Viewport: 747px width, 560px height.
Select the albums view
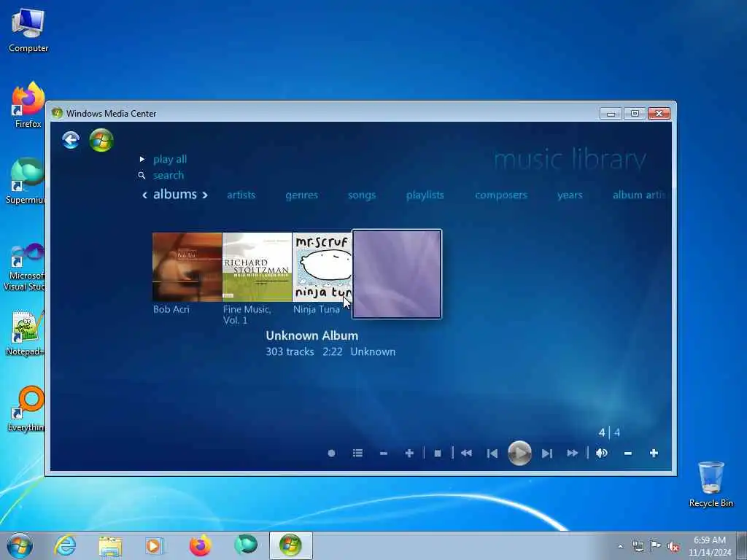[x=175, y=194]
